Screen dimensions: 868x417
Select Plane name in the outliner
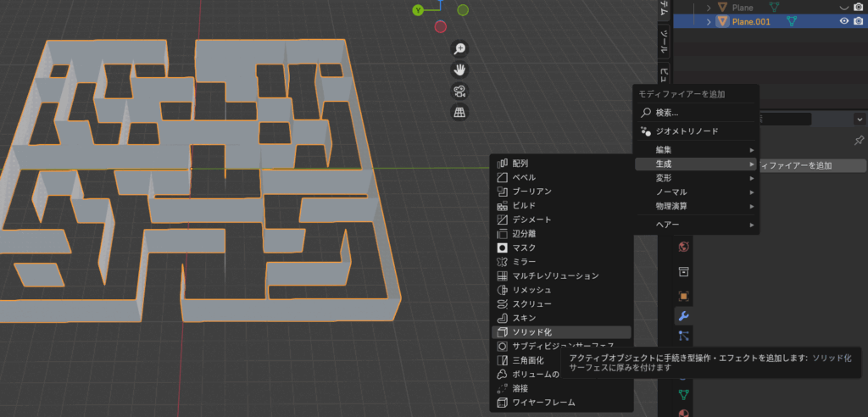click(743, 7)
